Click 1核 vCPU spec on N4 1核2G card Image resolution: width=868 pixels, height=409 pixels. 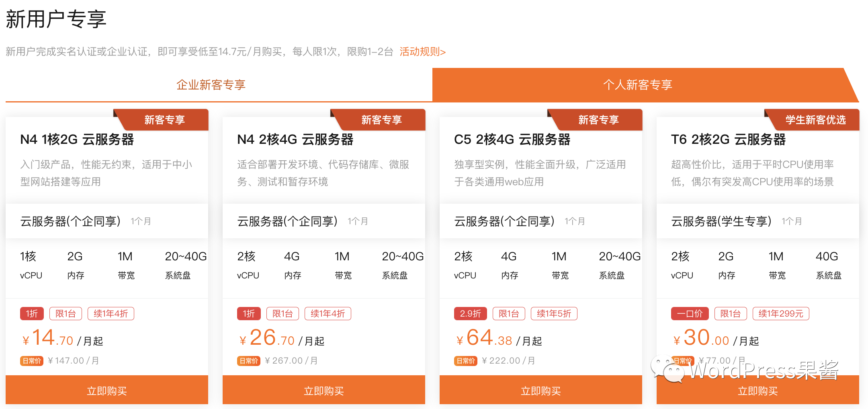[x=31, y=265]
